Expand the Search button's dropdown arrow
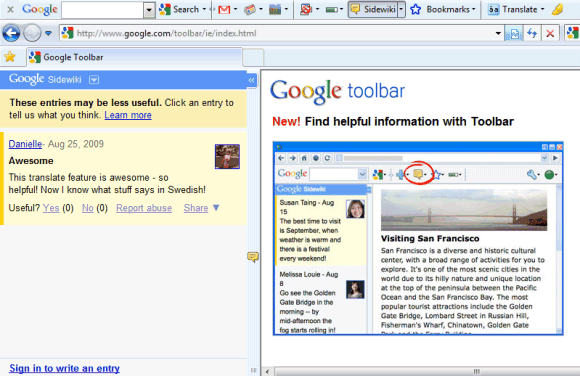Image resolution: width=580 pixels, height=376 pixels. [x=204, y=9]
